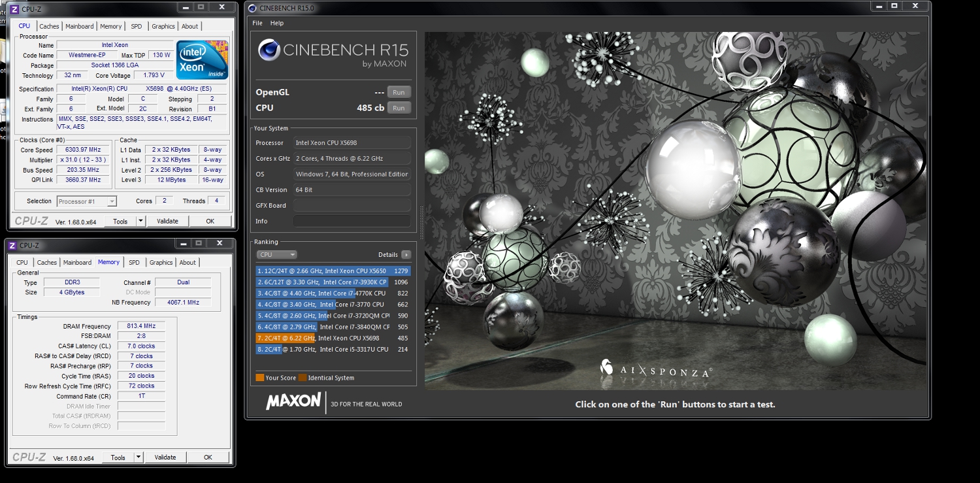Click the Cinebench sphere logo
Viewport: 980px width, 483px height.
pos(269,50)
